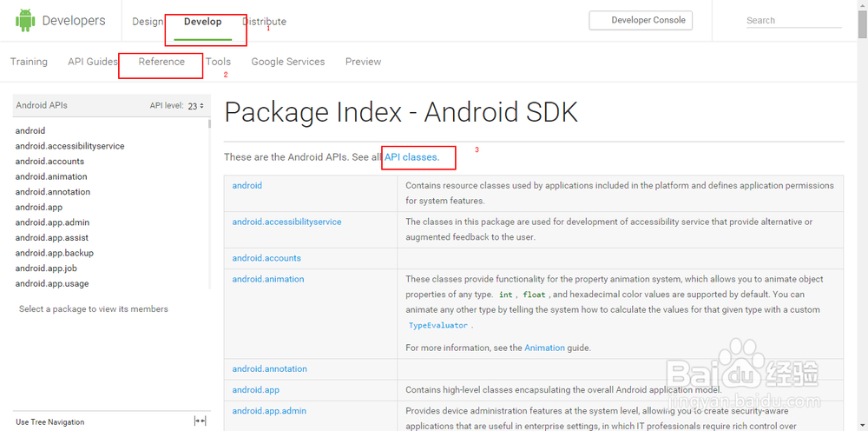This screenshot has height=431, width=868.
Task: Open the Animation guide link
Action: click(544, 348)
